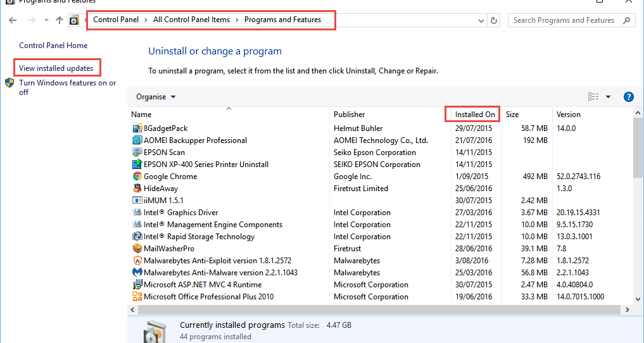Focus the Search Programs and Features box
644x343 pixels.
coord(572,20)
